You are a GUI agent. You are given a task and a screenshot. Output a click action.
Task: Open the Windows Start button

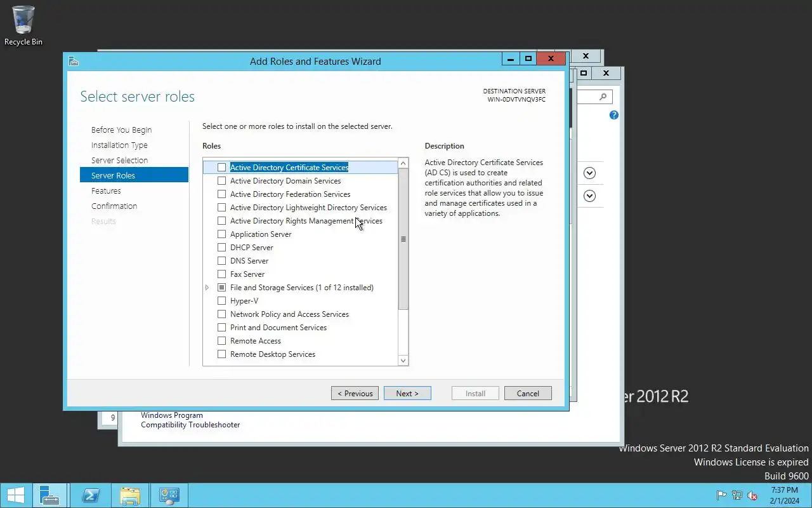click(x=16, y=495)
